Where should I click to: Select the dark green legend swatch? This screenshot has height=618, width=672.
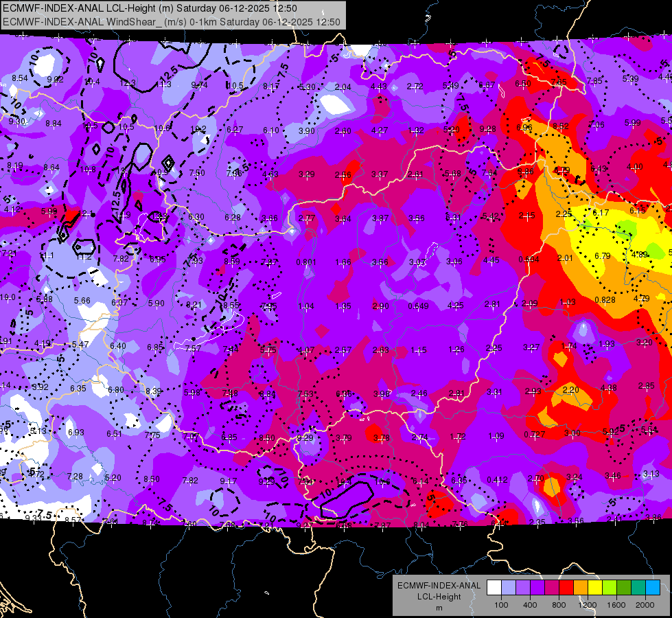pos(623,588)
